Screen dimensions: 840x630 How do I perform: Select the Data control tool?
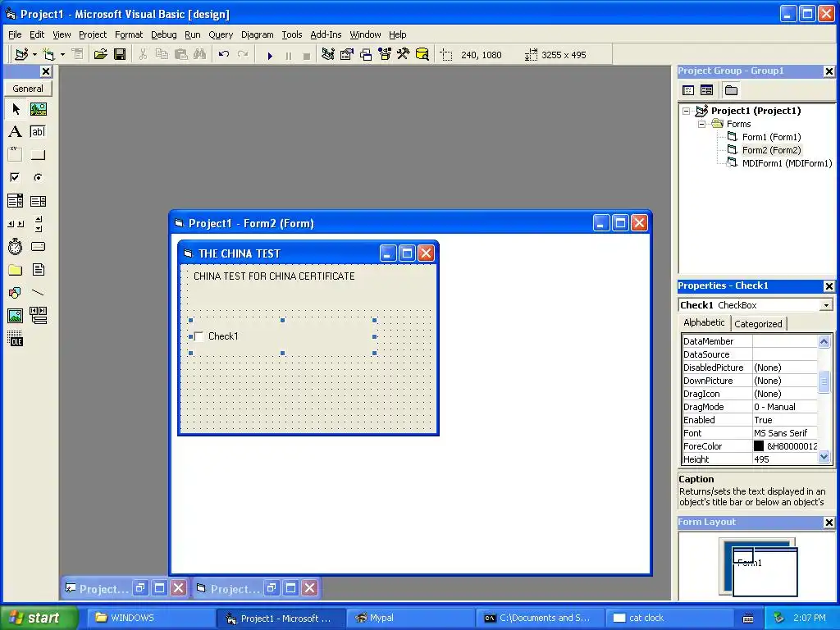click(38, 316)
